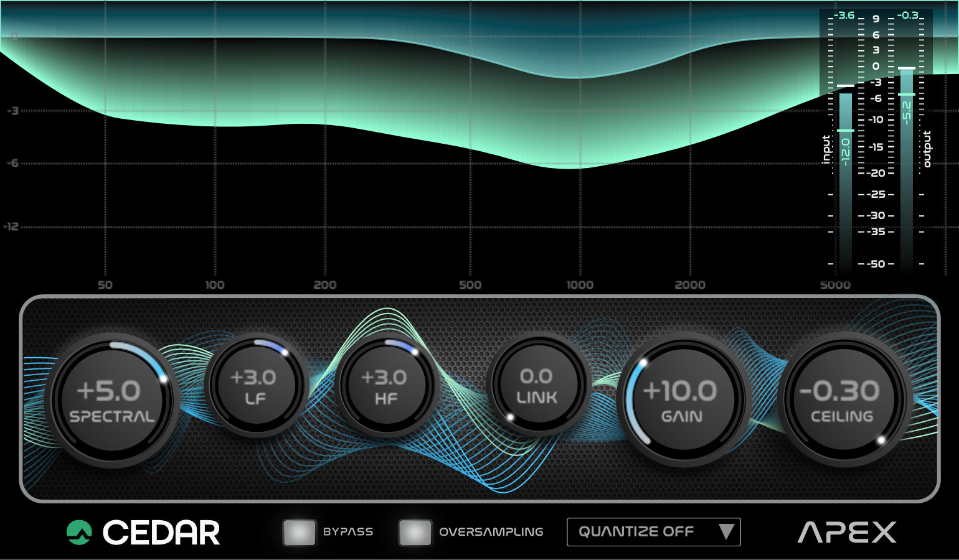Click the output peak value -0.3
This screenshot has width=959, height=560.
(x=909, y=16)
